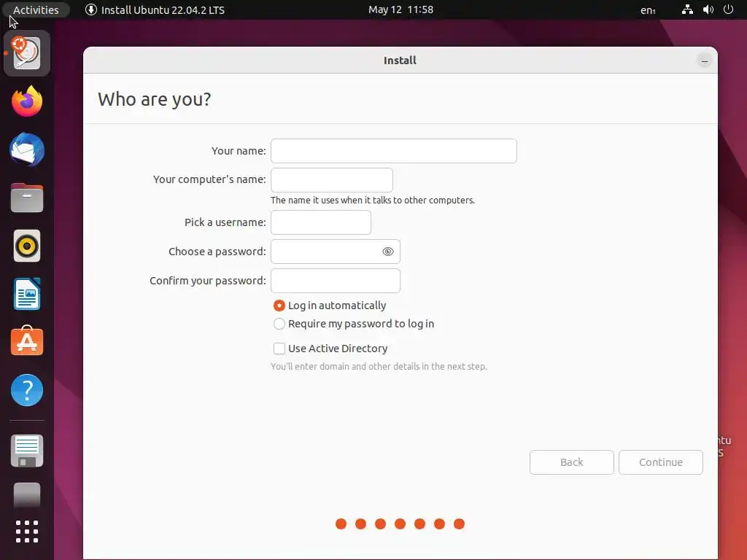
Task: Open Thunderbird mail from the dock
Action: click(27, 150)
